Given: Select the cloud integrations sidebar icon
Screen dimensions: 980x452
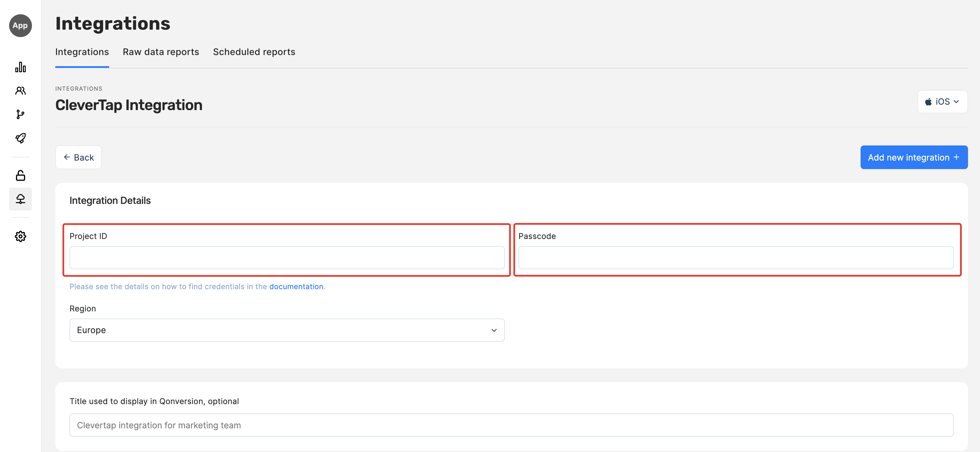Looking at the screenshot, I should click(21, 199).
